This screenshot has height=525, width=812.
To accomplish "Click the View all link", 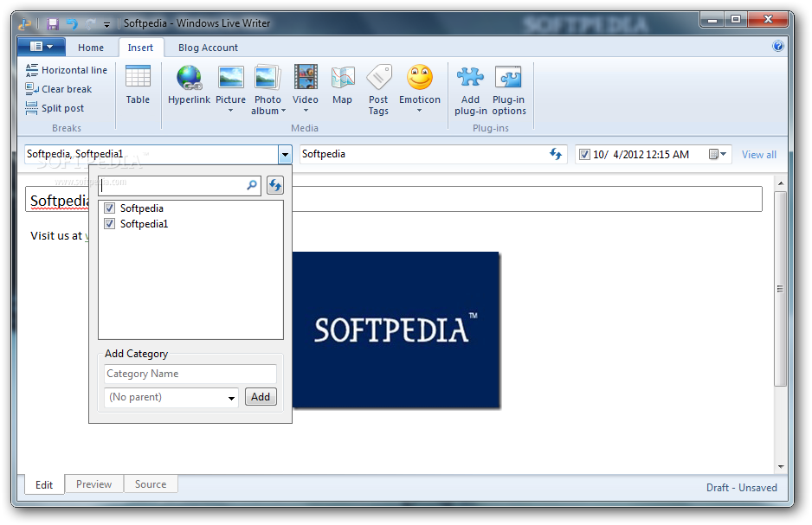I will click(x=758, y=155).
